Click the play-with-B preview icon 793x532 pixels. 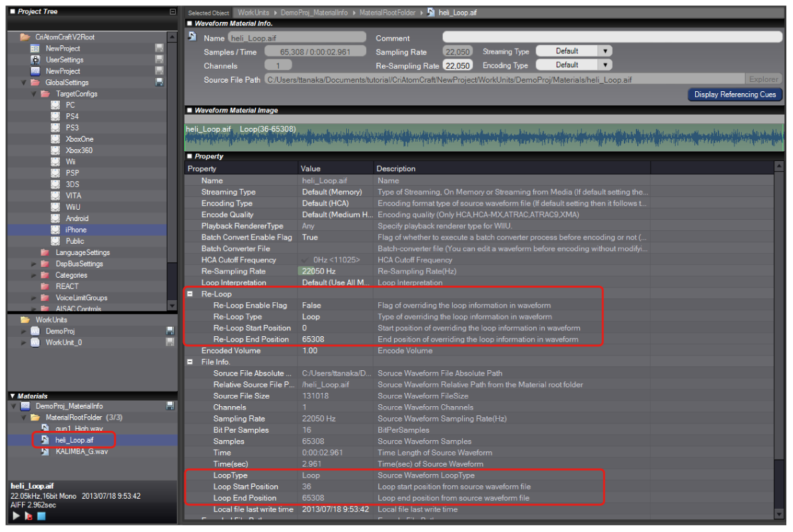click(x=29, y=516)
